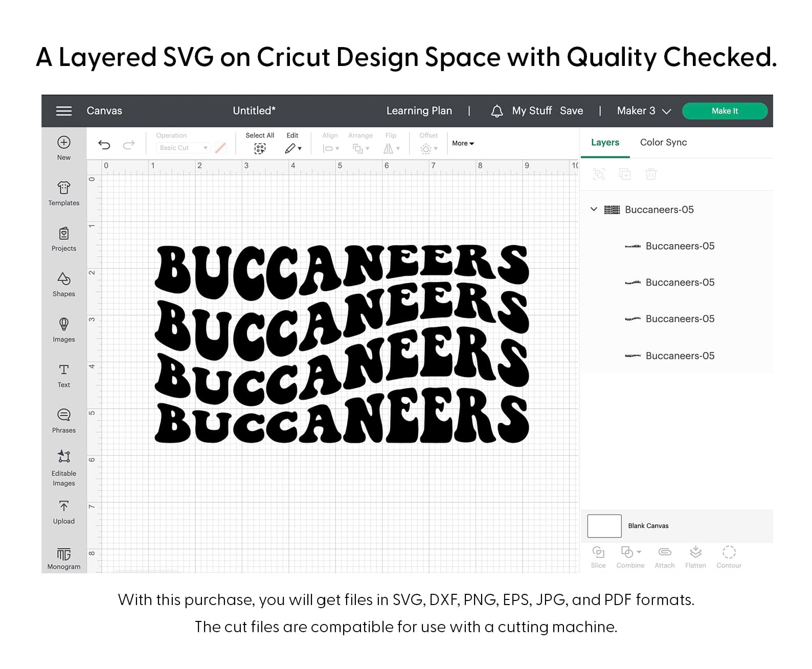
Task: Collapse the Buccaneers-05 layer group
Action: tap(594, 209)
